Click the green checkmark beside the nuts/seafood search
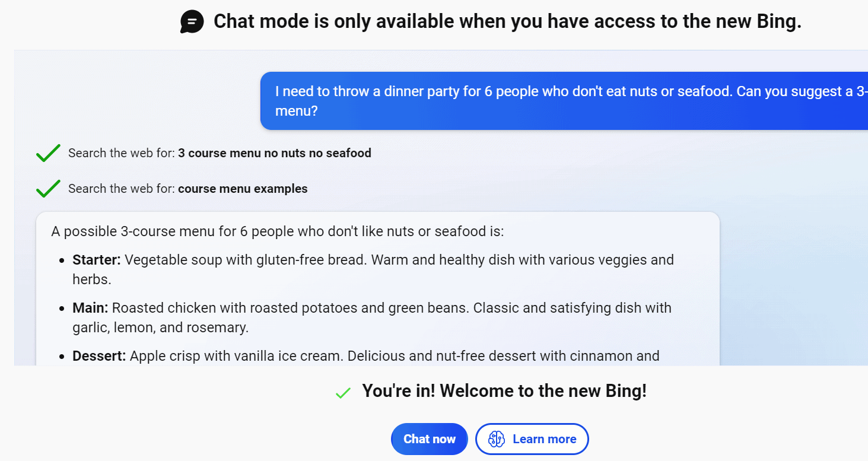The width and height of the screenshot is (868, 461). tap(48, 153)
